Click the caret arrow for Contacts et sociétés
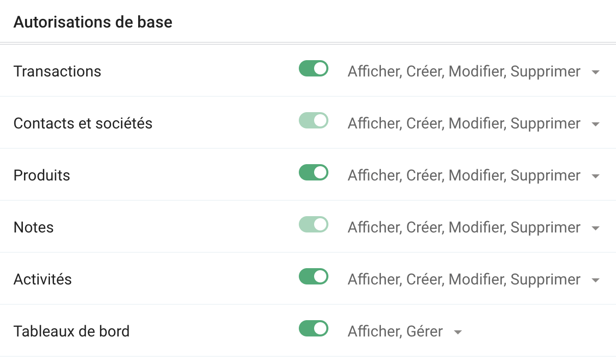616x364 pixels. pyautogui.click(x=595, y=124)
